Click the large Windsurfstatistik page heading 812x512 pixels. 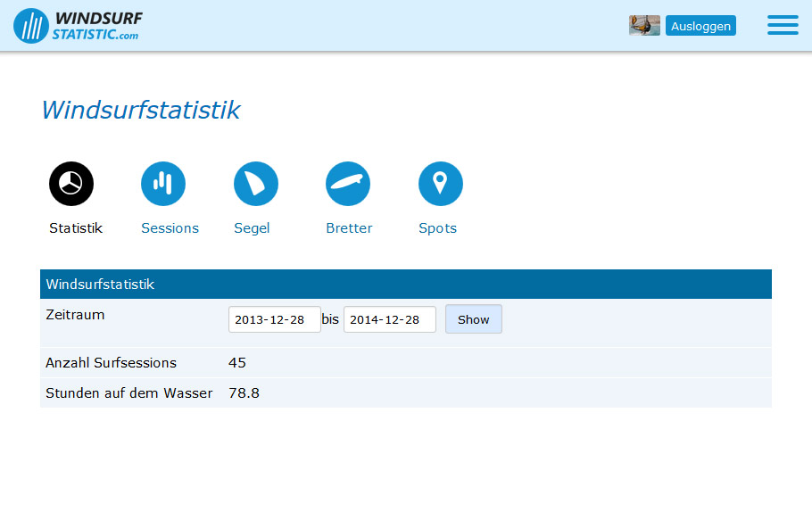pos(141,110)
